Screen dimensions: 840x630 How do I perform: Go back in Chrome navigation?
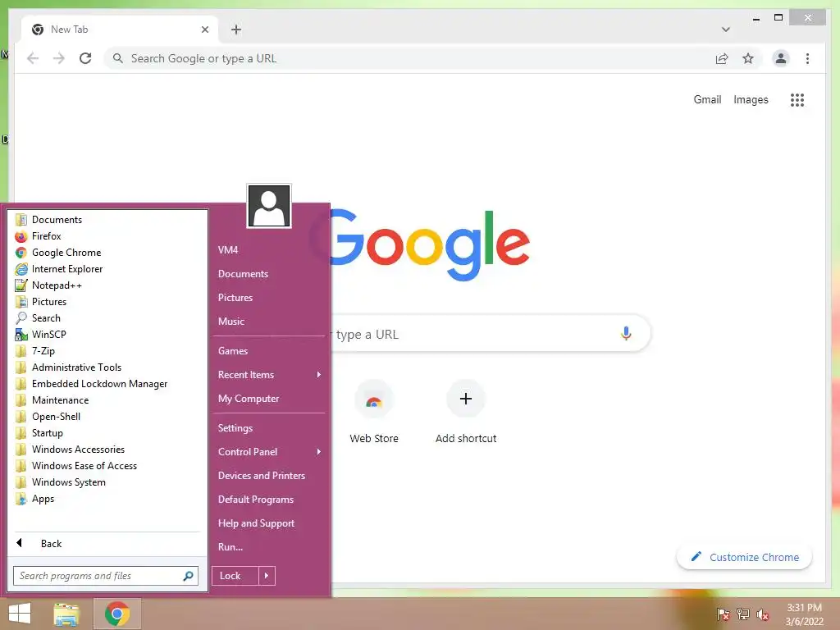click(x=33, y=58)
